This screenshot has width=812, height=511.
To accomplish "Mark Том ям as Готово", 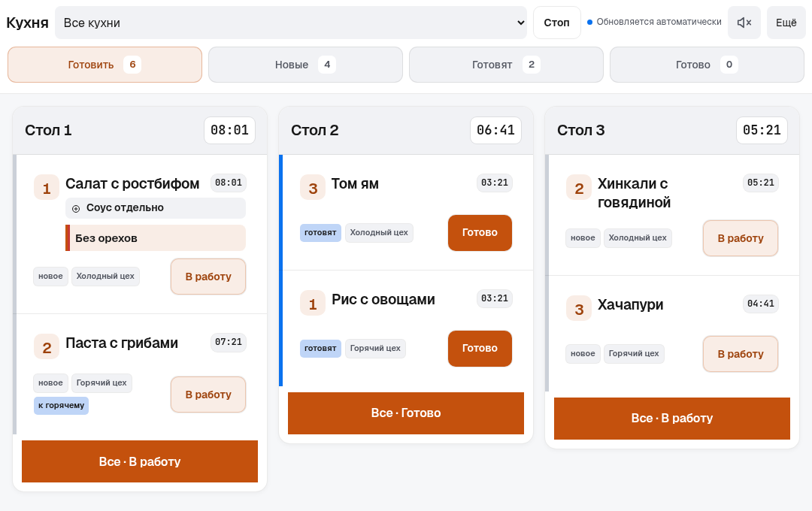I will (480, 233).
